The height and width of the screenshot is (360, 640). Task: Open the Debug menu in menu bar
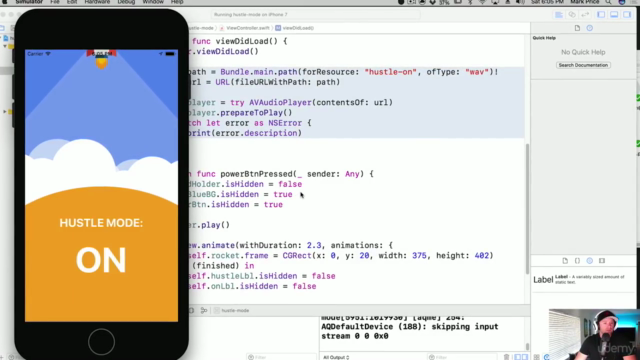pos(126,2)
